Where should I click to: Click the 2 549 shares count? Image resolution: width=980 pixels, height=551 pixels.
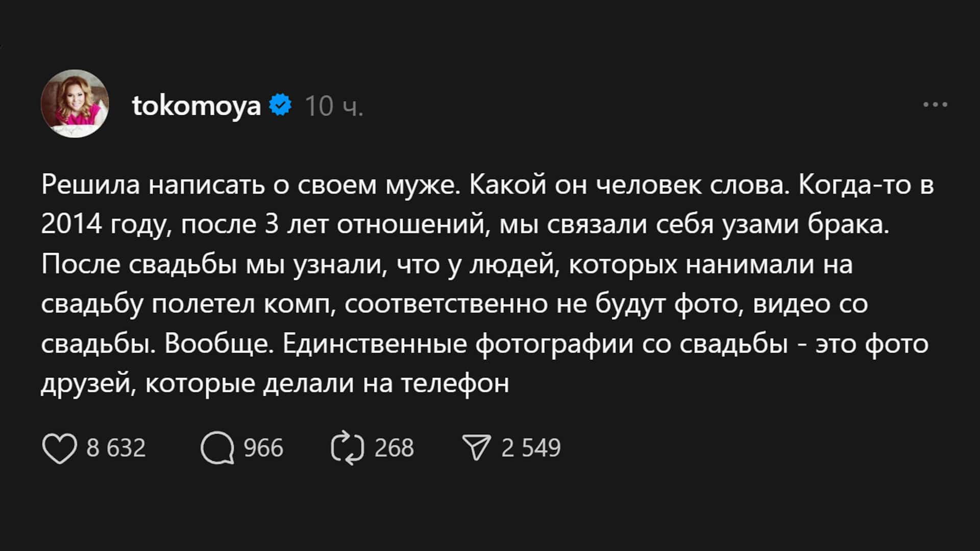tap(531, 448)
